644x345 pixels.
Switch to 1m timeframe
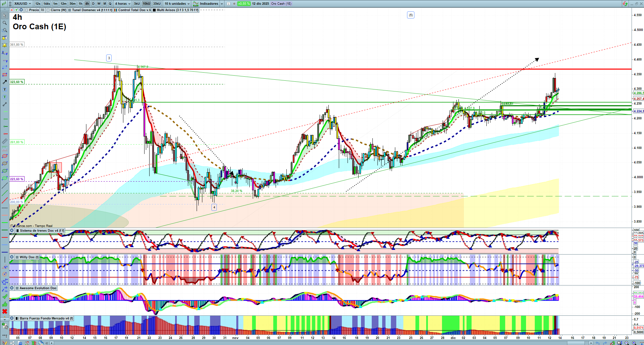click(x=55, y=4)
